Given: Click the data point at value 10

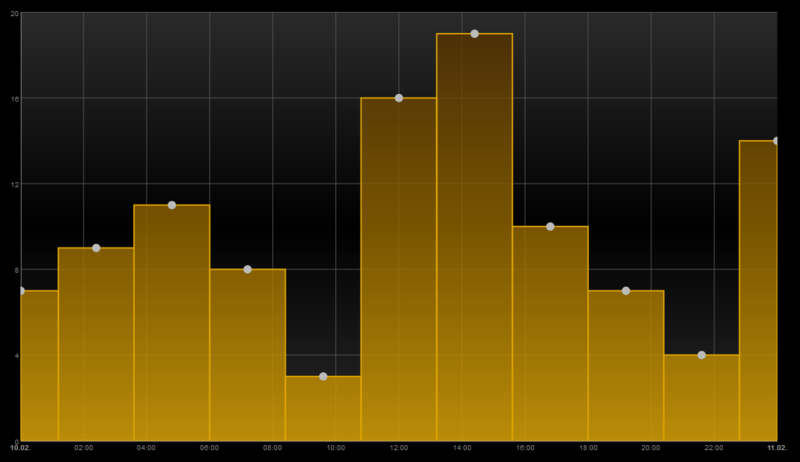Looking at the screenshot, I should (550, 226).
